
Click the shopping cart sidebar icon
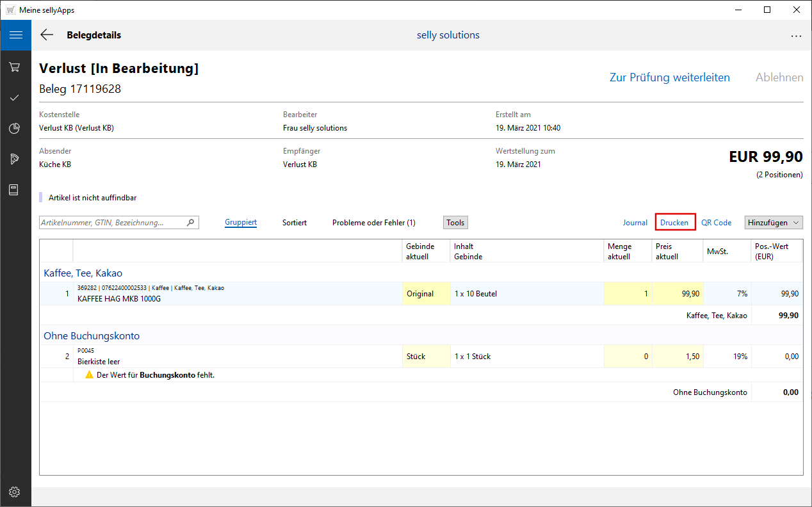click(x=15, y=67)
